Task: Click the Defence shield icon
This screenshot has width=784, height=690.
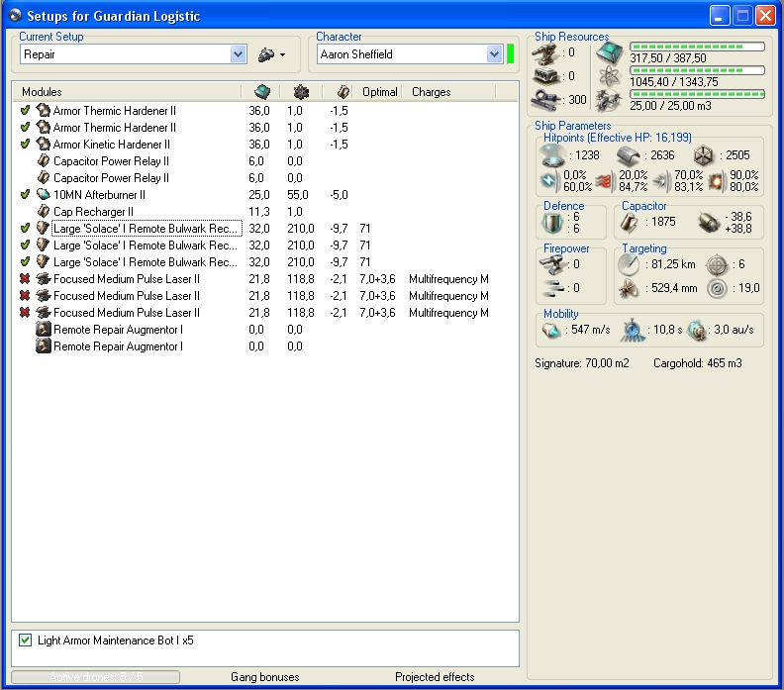Action: click(552, 223)
